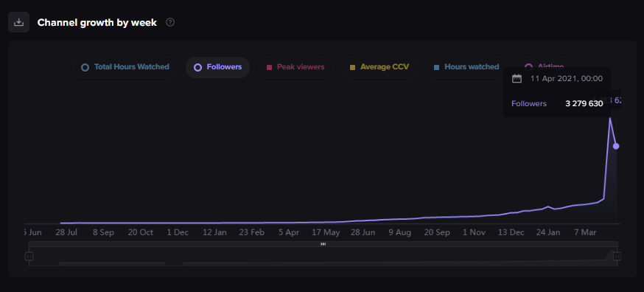
Task: Click the Channel growth by week title
Action: point(97,23)
